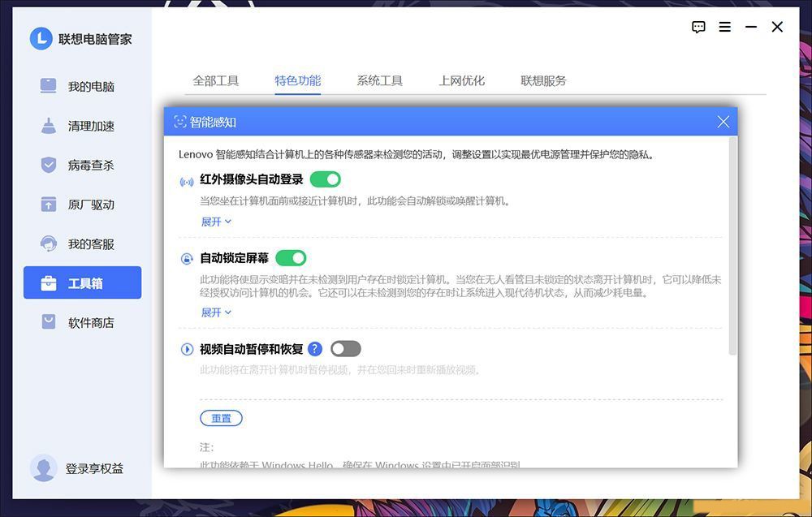
Task: Click the infrared sensor icon beside 红外摄像头自动登录
Action: (x=187, y=182)
